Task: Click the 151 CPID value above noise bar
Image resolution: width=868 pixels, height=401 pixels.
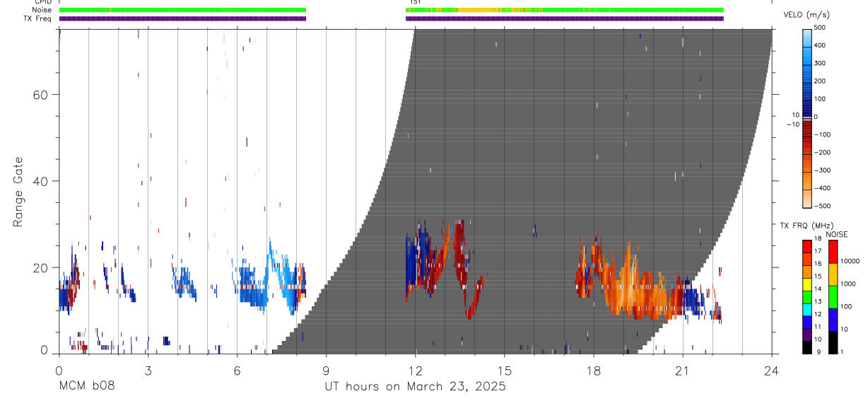Action: pyautogui.click(x=416, y=2)
